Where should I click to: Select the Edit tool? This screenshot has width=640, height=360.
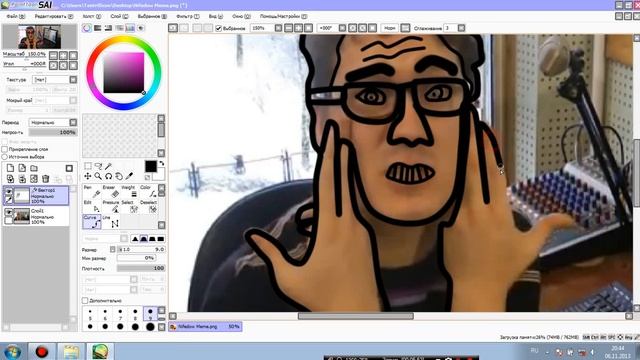(92, 207)
